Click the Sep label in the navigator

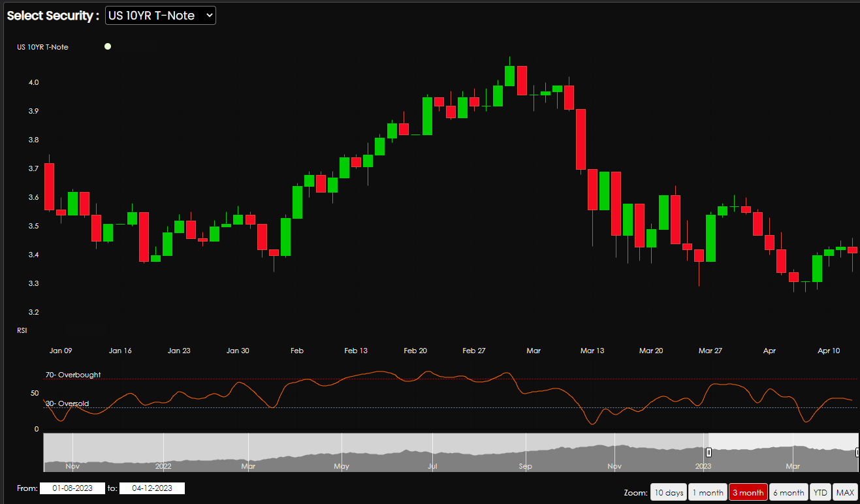pos(526,466)
